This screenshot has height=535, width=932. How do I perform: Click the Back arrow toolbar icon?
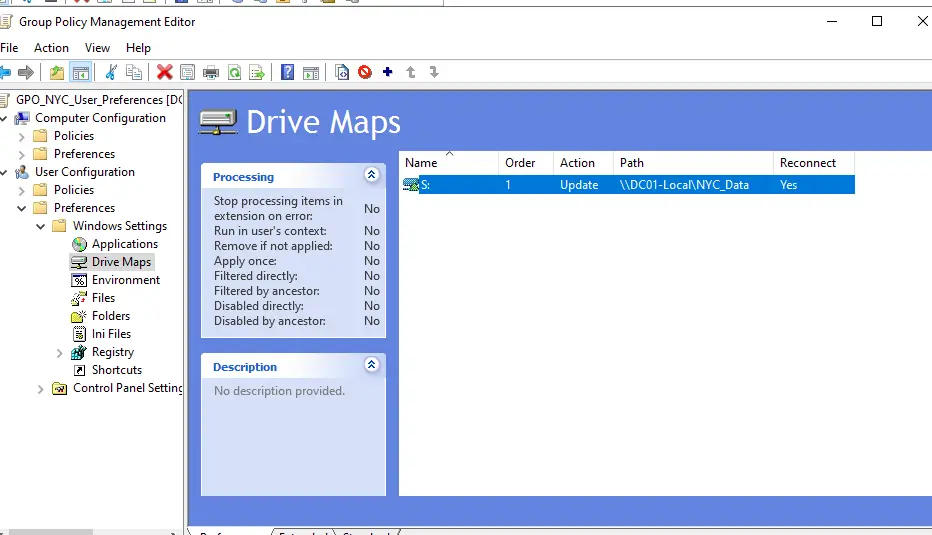pyautogui.click(x=5, y=73)
